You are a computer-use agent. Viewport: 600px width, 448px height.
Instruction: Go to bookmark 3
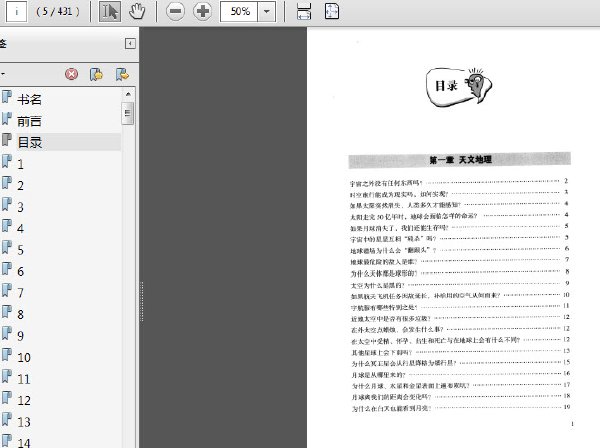20,207
